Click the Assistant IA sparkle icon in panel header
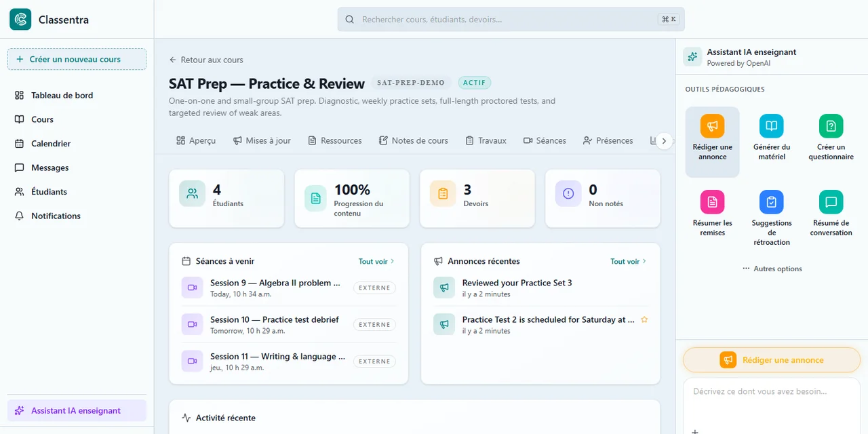The height and width of the screenshot is (434, 868). 692,57
